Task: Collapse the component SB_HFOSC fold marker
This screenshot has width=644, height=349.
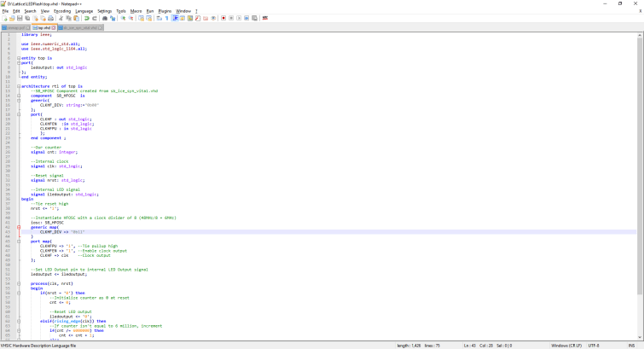Action: pos(19,96)
